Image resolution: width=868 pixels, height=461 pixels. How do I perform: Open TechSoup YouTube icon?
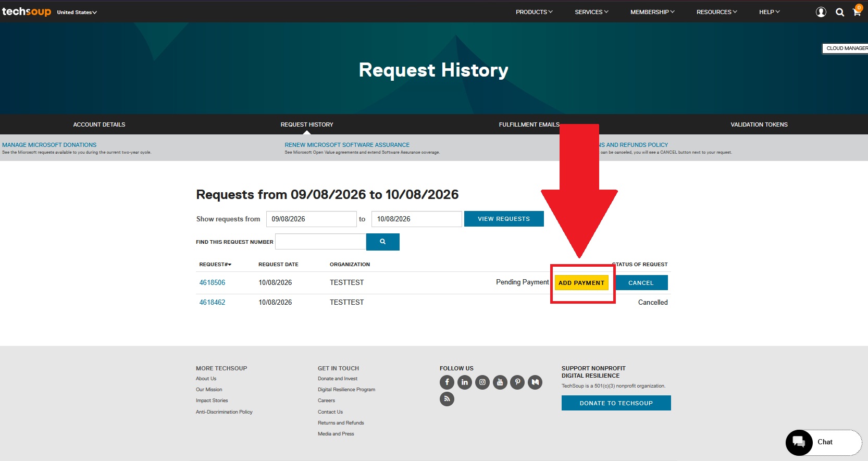coord(500,382)
